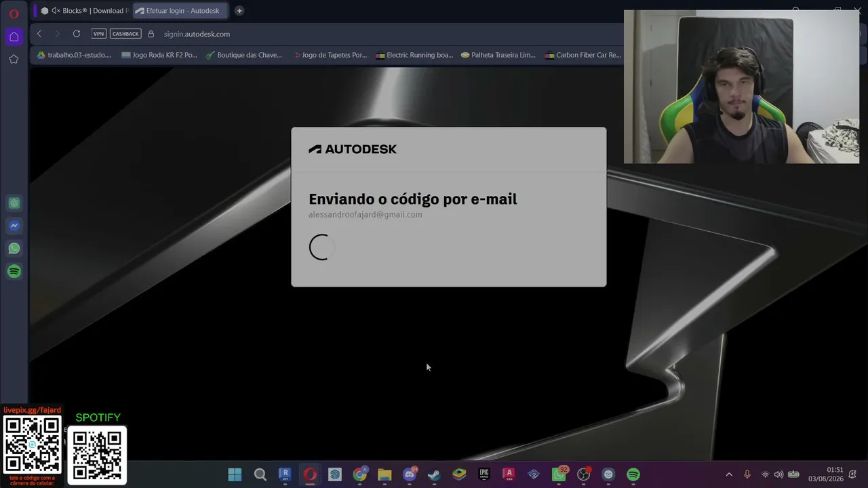
Task: Switch to Opera in the taskbar
Action: 310,474
